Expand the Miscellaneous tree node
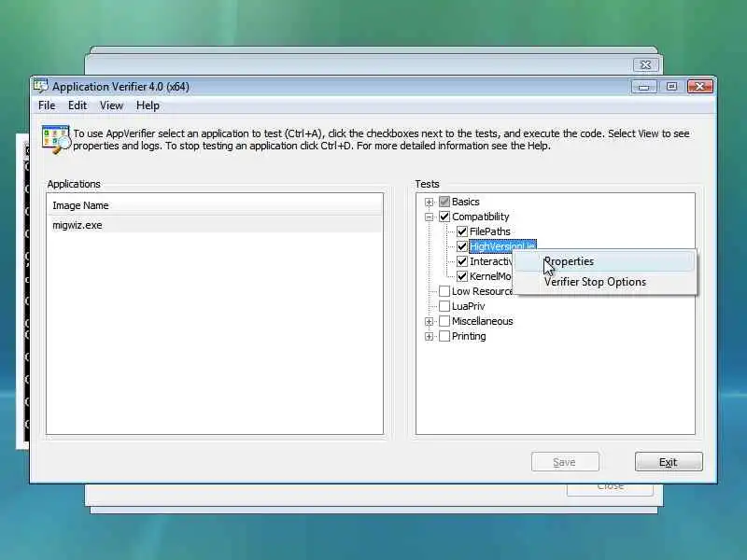747x560 pixels. click(430, 322)
